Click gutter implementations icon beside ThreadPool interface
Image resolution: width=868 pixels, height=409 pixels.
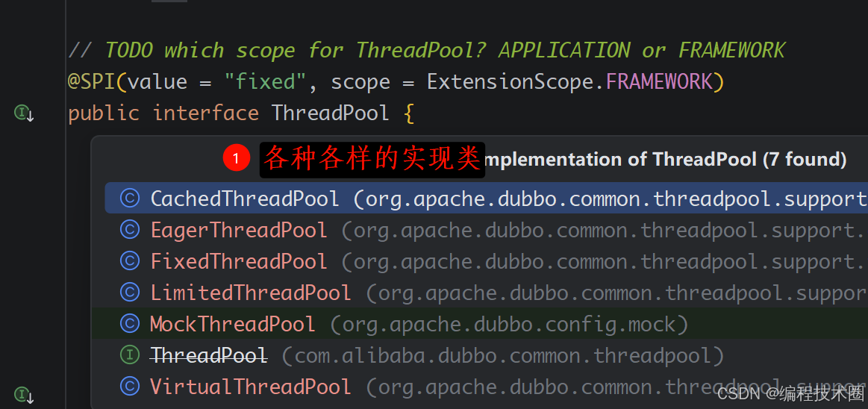(23, 114)
